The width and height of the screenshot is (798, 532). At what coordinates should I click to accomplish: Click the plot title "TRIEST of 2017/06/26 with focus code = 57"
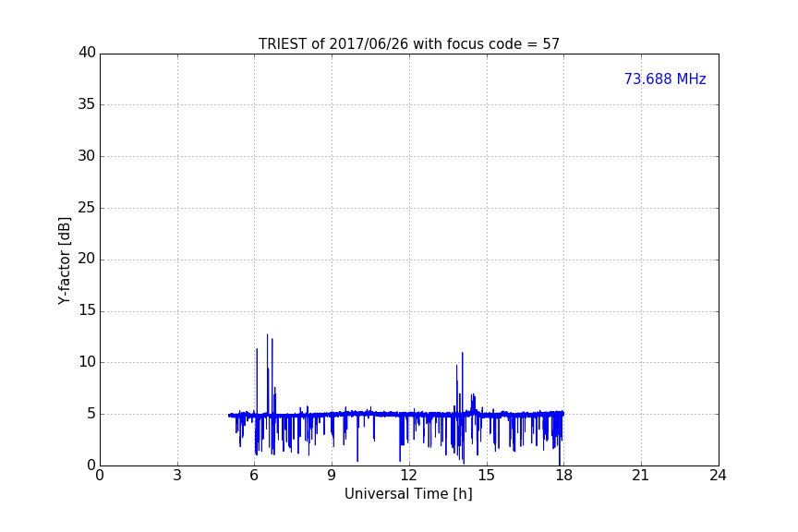(408, 44)
